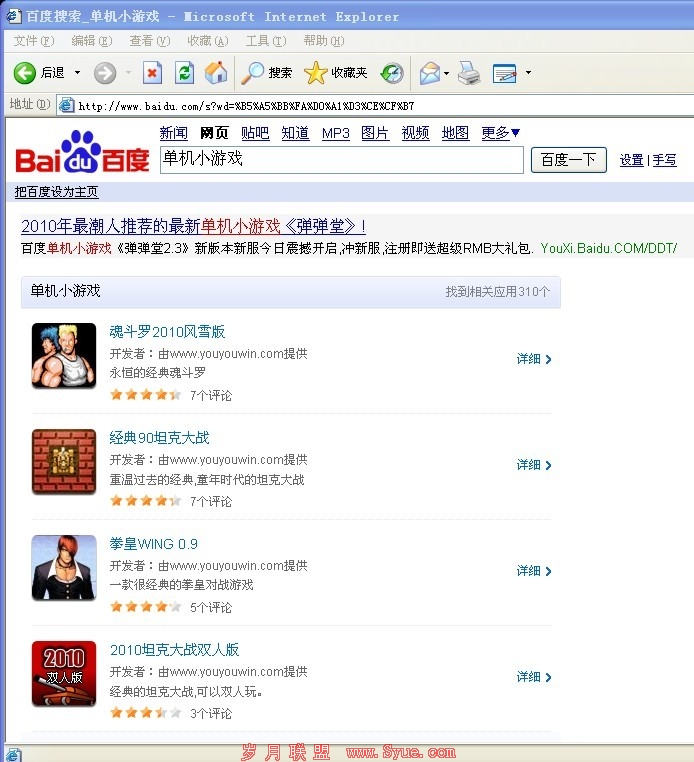The image size is (694, 762).
Task: Expand the 更多 dropdown
Action: (501, 133)
